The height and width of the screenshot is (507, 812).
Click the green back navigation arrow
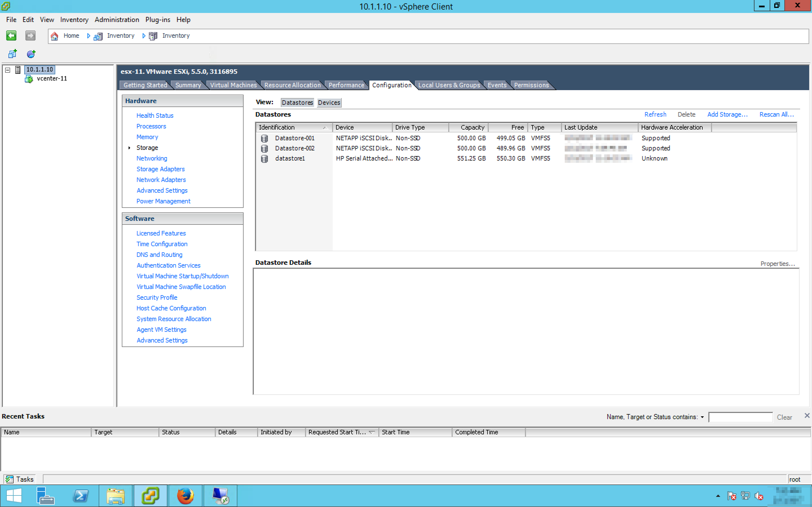tap(11, 35)
